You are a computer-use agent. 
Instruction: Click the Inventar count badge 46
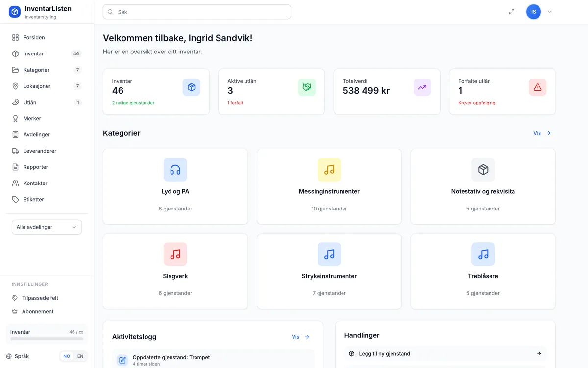pos(76,53)
